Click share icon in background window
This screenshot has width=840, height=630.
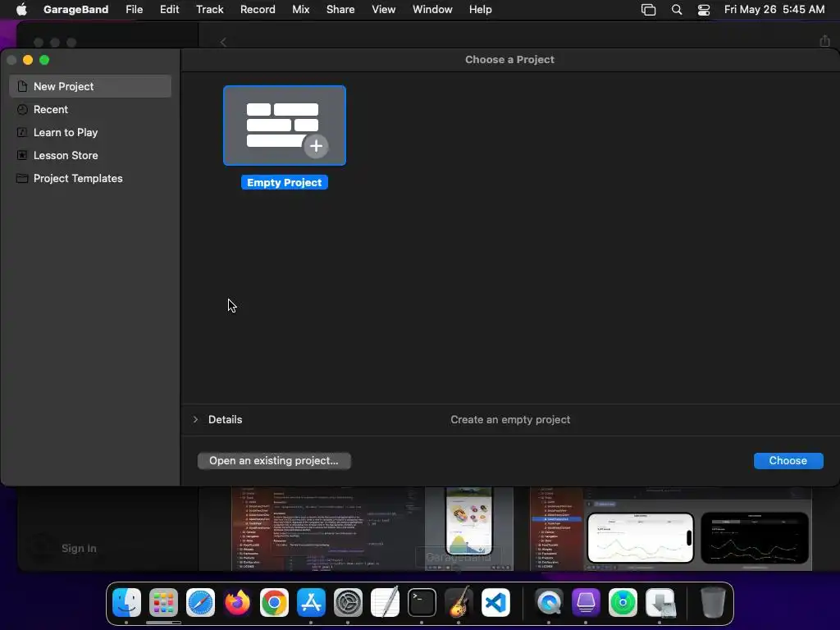[825, 41]
